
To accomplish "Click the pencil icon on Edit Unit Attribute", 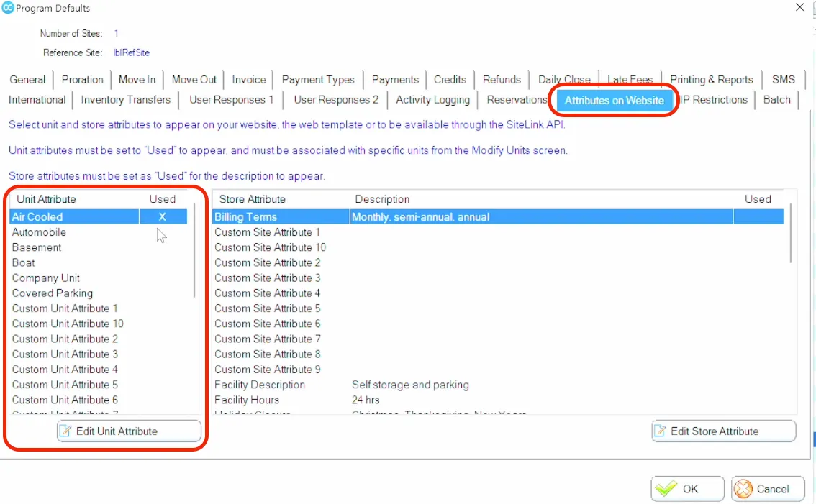I will click(65, 431).
